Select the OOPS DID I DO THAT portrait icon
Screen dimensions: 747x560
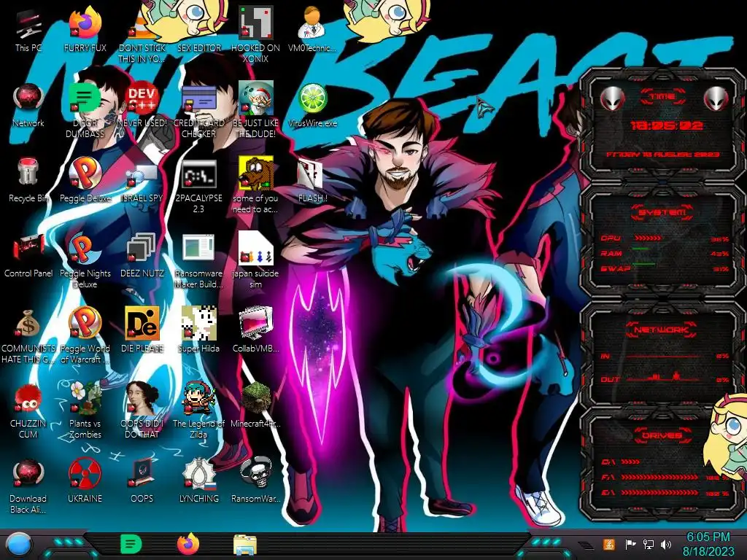tap(142, 398)
